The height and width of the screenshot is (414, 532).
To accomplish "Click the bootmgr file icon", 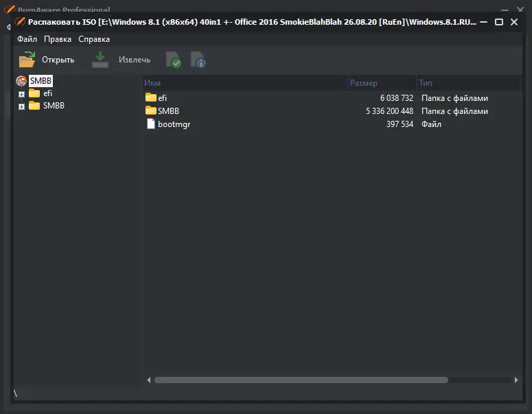I will click(150, 124).
